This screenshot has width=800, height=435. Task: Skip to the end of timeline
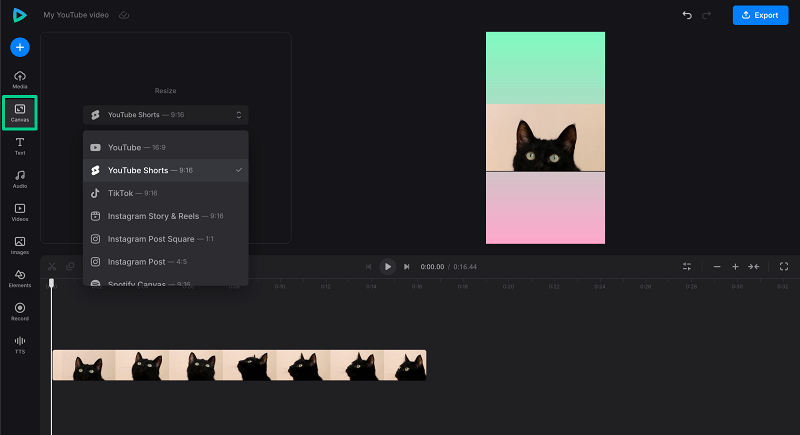[407, 267]
